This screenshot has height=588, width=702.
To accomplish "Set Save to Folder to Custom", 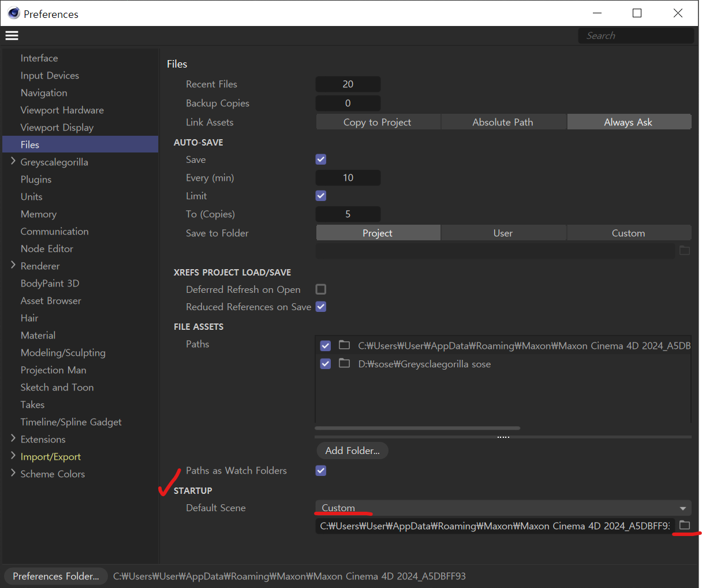I will coord(629,233).
